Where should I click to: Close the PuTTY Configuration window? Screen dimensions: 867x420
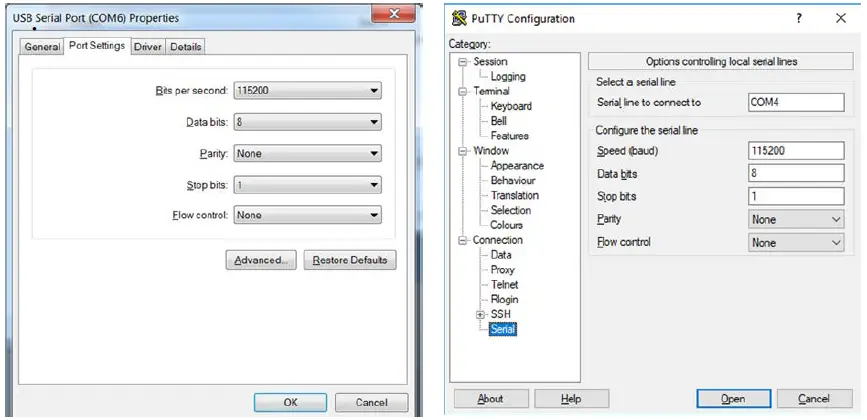[x=840, y=18]
